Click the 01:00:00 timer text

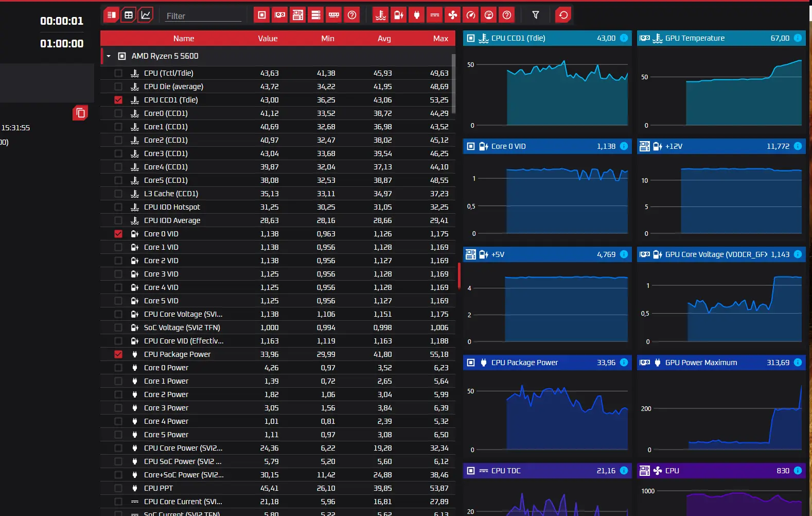pyautogui.click(x=62, y=44)
